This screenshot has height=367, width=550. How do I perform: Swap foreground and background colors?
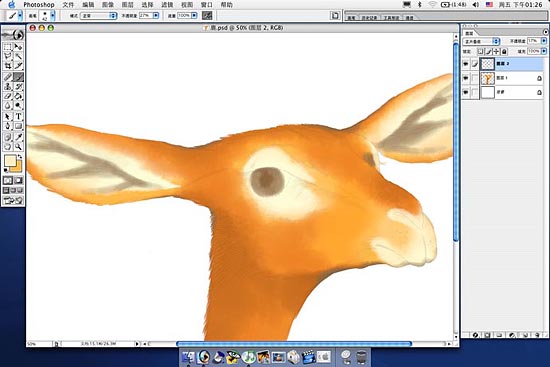(x=20, y=156)
